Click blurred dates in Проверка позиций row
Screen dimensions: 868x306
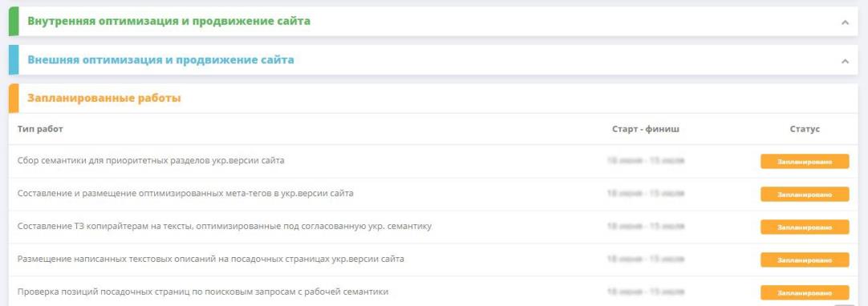[646, 291]
